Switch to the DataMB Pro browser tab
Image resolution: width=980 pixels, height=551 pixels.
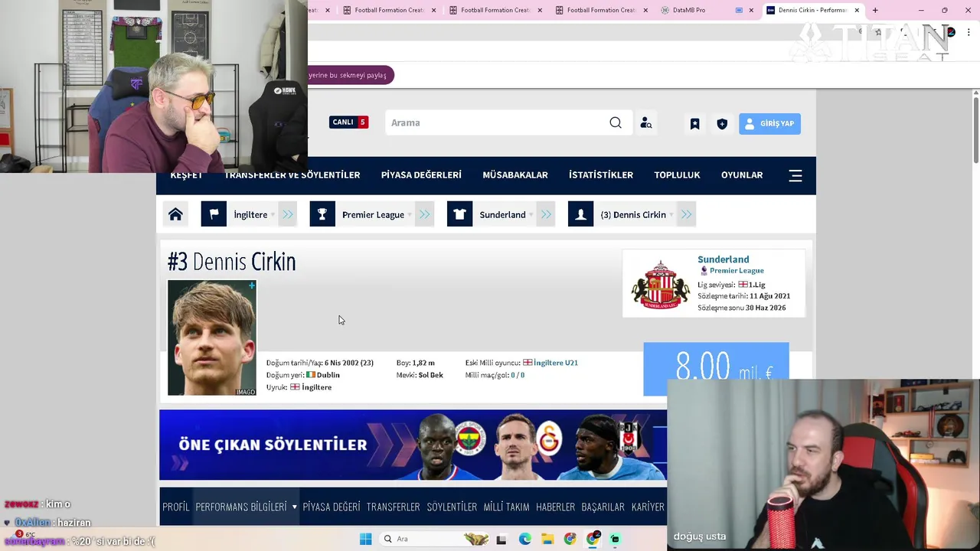tap(688, 10)
